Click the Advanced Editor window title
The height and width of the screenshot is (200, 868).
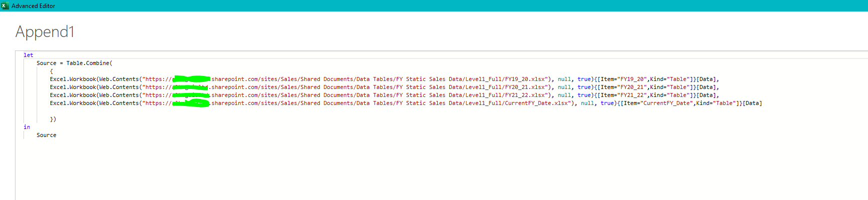click(33, 6)
